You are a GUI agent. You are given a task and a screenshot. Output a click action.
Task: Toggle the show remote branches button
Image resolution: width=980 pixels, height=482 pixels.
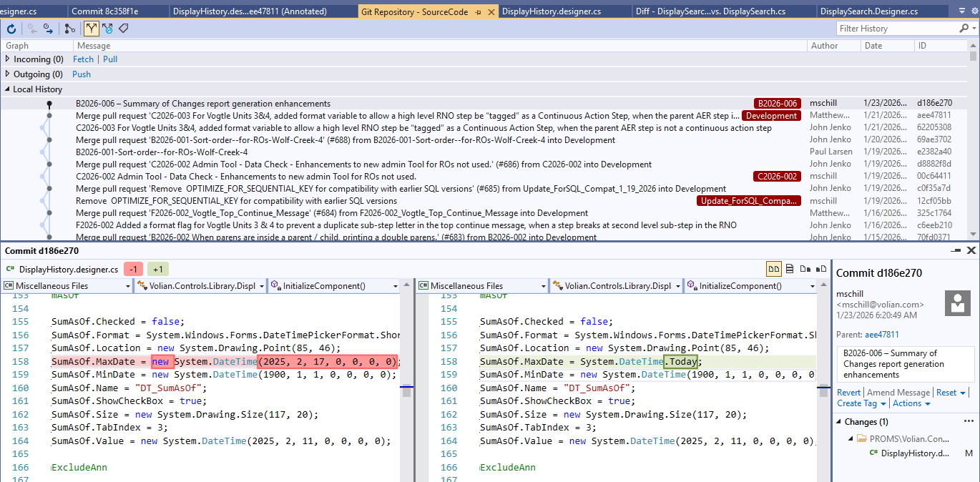click(107, 29)
